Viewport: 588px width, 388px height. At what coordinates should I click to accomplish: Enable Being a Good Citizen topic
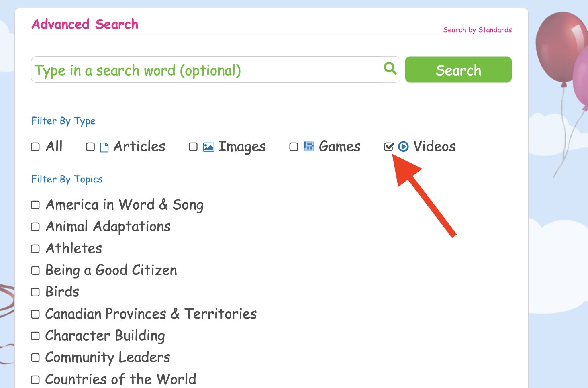35,270
